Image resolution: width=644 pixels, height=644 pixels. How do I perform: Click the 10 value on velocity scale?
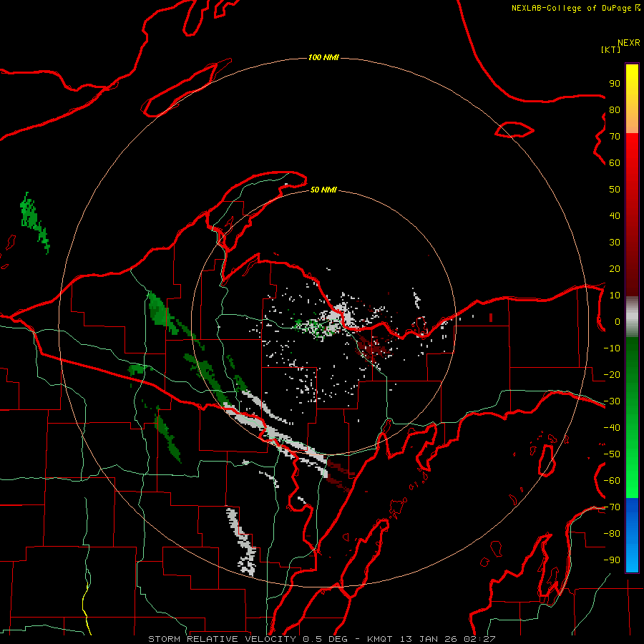tap(615, 296)
